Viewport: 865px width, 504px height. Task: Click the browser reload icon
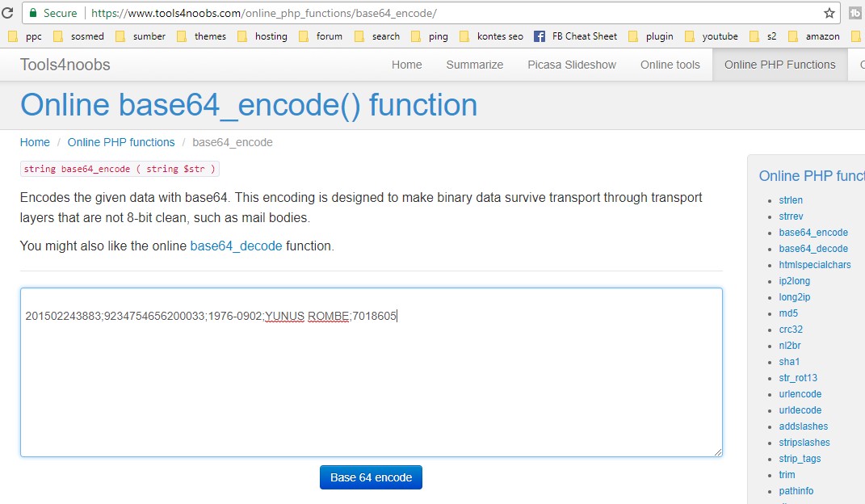[7, 13]
